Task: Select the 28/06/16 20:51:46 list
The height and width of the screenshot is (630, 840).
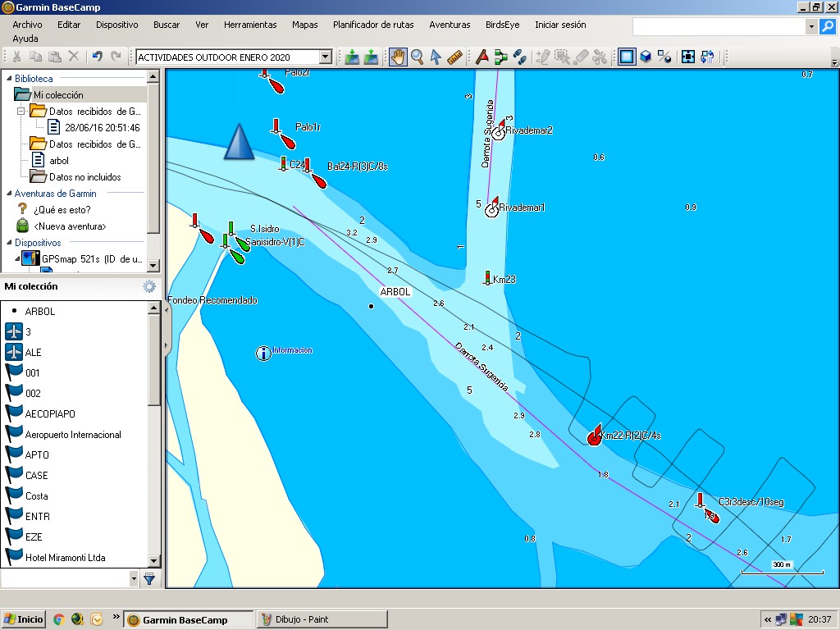Action: tap(103, 127)
